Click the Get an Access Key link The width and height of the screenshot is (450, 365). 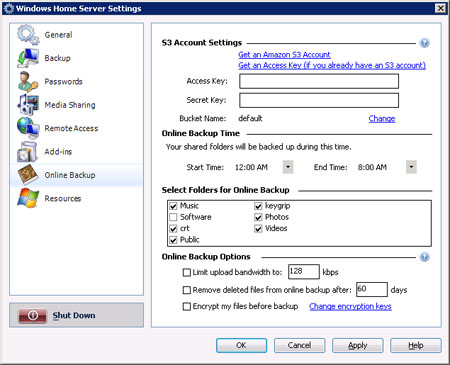(x=332, y=65)
